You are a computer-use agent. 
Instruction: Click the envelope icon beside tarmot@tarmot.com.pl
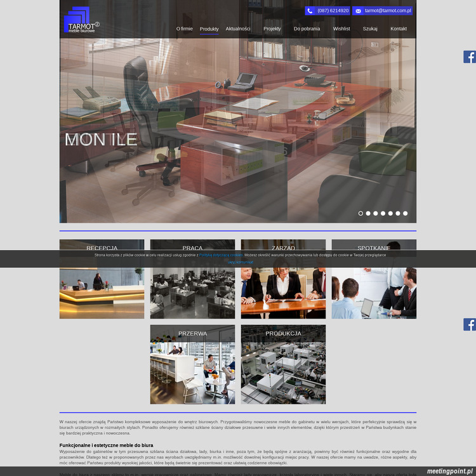[x=358, y=11]
